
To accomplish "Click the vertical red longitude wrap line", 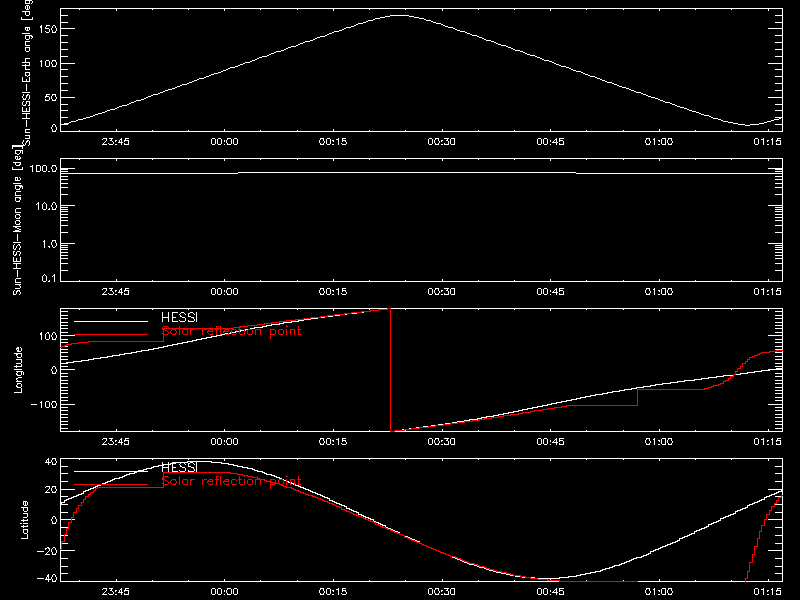I will pyautogui.click(x=391, y=370).
